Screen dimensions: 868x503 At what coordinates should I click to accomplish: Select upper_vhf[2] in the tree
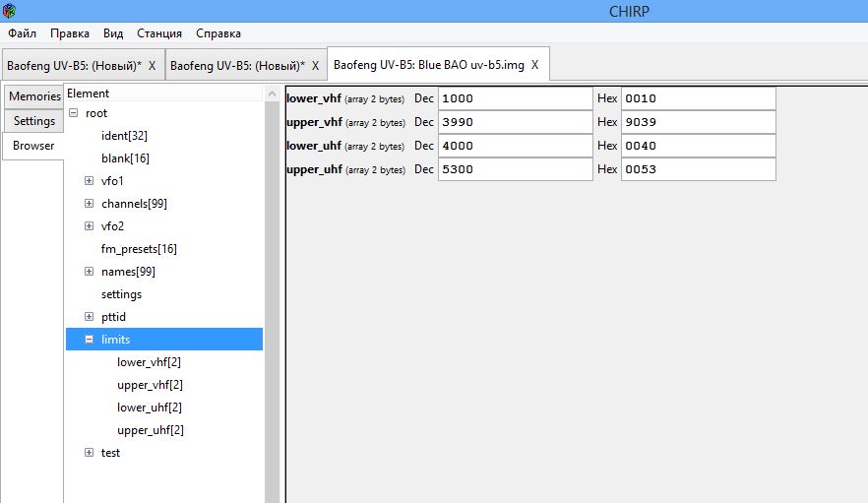pyautogui.click(x=150, y=385)
